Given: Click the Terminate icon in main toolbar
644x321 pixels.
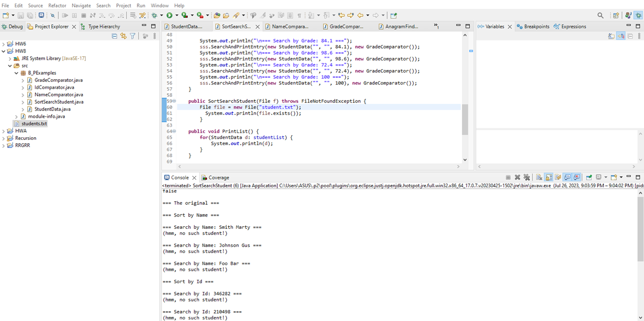Looking at the screenshot, I should click(84, 15).
